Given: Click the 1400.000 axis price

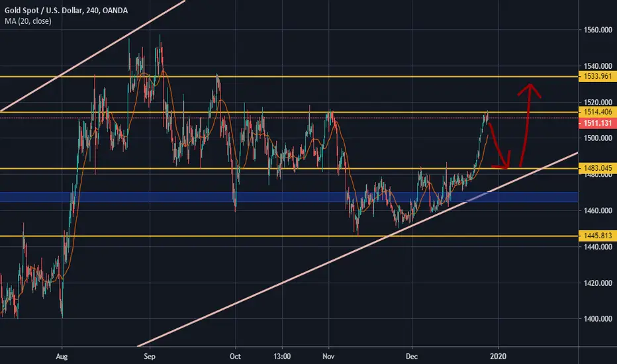Looking at the screenshot, I should tap(598, 319).
